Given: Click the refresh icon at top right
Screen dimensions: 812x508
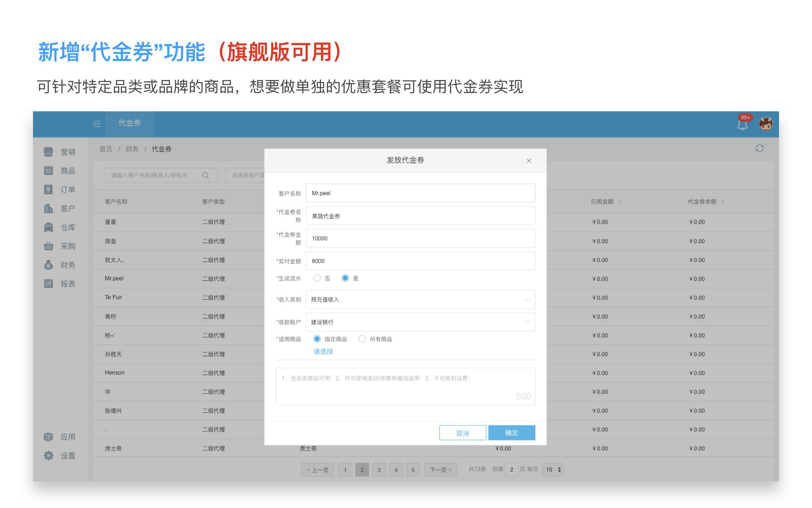Looking at the screenshot, I should click(x=760, y=148).
